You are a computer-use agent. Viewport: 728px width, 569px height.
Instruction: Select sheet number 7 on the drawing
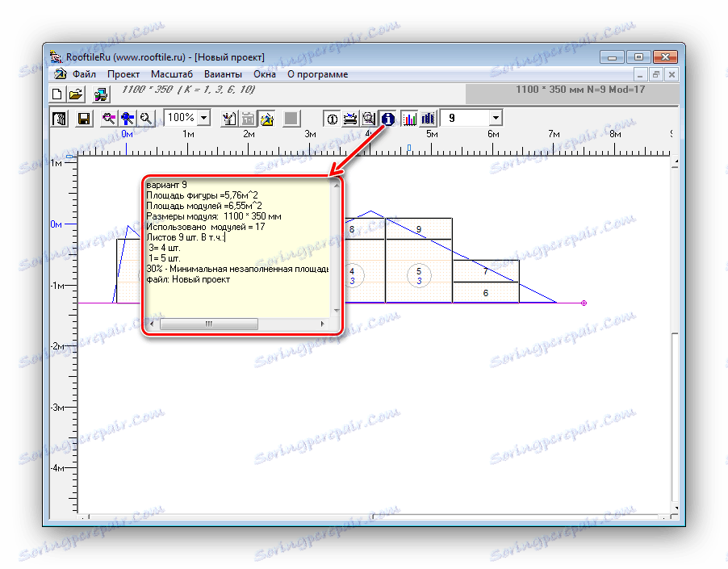(486, 271)
